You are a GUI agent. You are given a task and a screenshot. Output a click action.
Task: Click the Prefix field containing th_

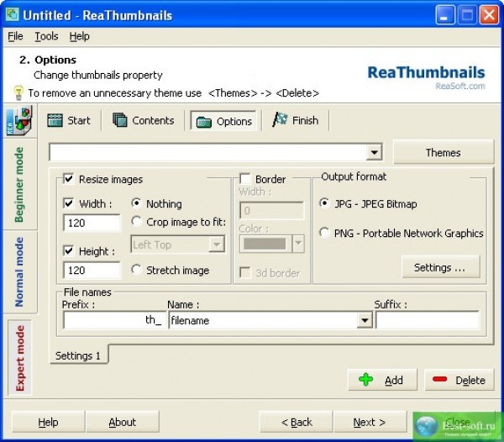point(115,320)
